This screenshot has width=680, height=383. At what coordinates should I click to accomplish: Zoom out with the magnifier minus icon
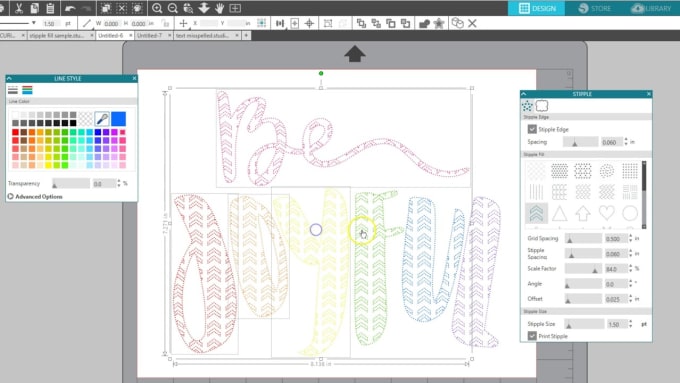point(173,8)
